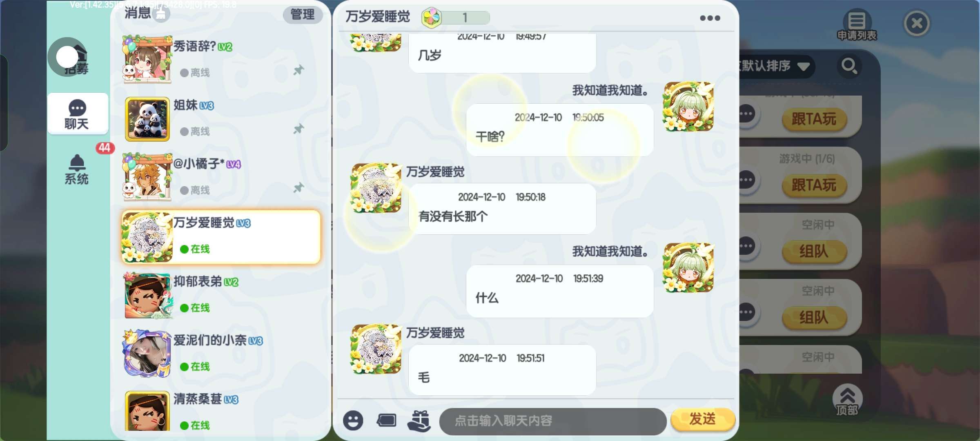Open the gift sending icon
980x441 pixels.
coord(419,421)
